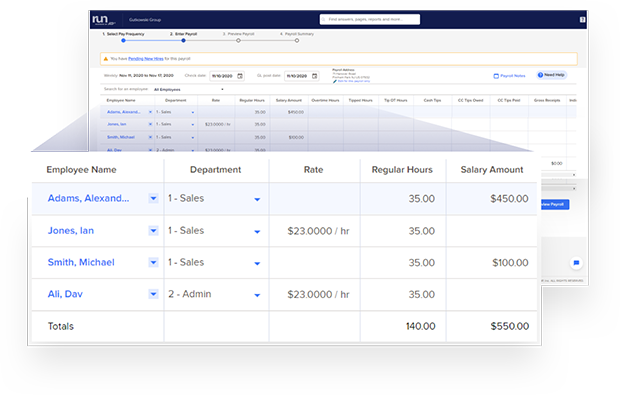Screen dimensions: 620x395
Task: Click the Need Help question icon
Action: 540,75
